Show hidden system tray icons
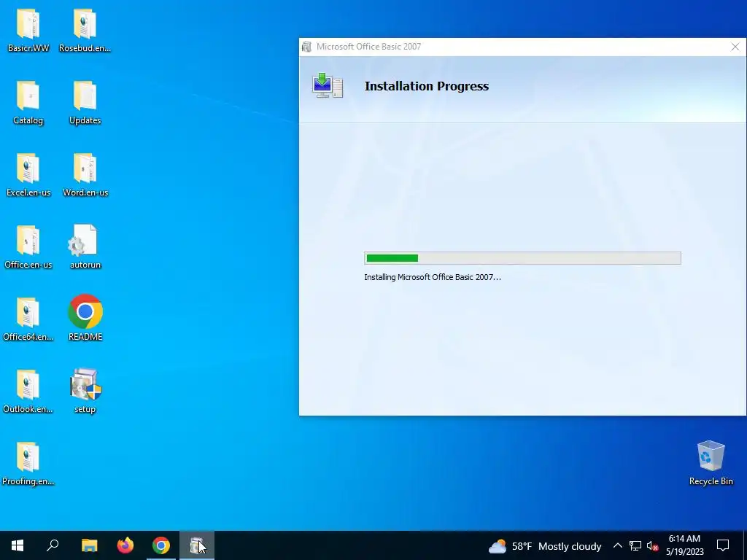The image size is (747, 560). [x=617, y=545]
